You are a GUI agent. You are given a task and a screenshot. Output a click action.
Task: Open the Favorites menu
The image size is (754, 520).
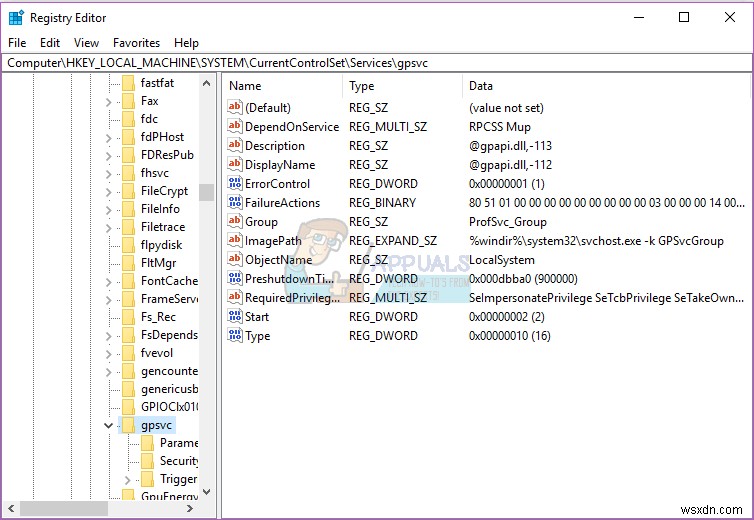136,43
